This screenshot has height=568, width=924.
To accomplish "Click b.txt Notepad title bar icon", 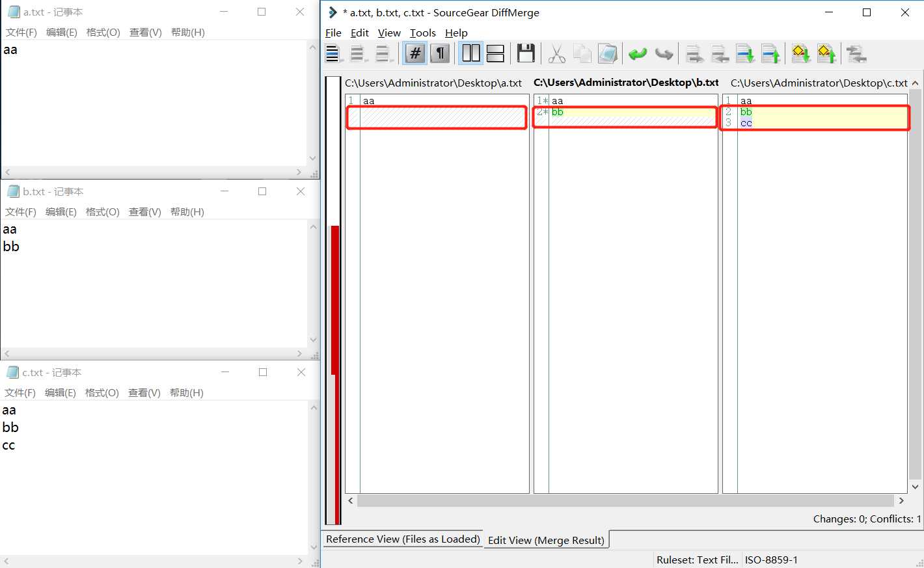I will pyautogui.click(x=13, y=191).
